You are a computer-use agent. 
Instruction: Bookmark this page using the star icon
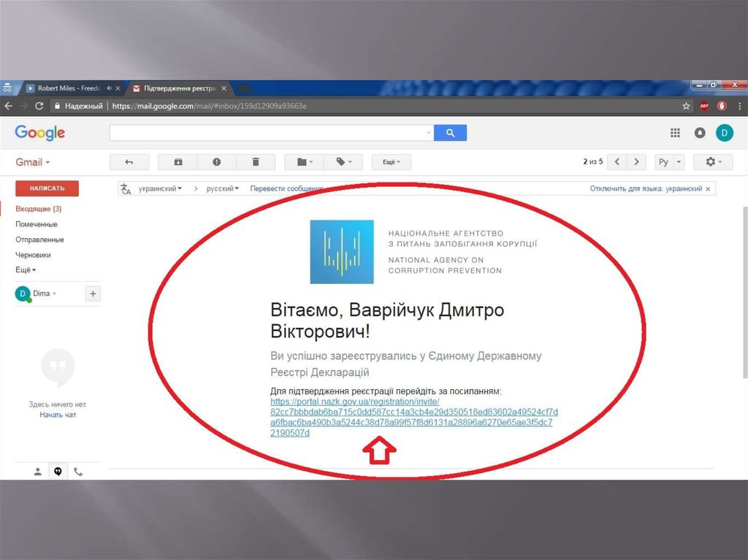[686, 106]
